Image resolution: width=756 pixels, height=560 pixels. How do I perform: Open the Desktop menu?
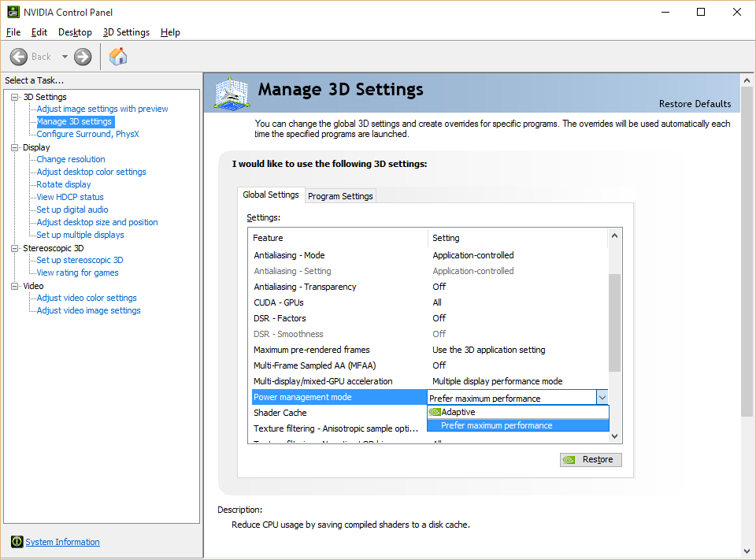[75, 32]
